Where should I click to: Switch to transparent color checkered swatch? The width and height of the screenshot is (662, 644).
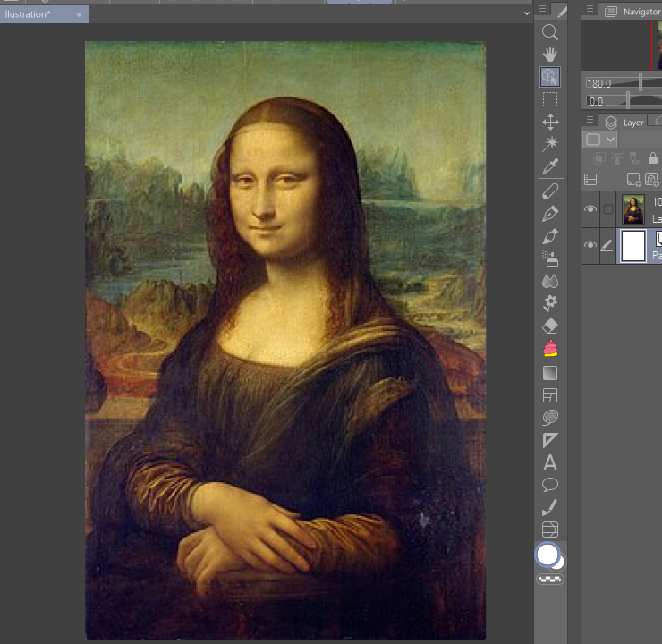point(550,579)
